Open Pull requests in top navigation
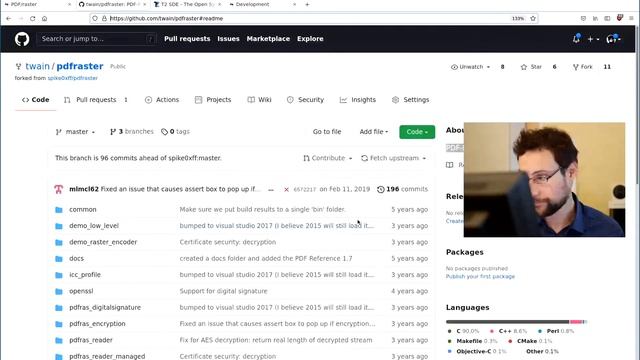This screenshot has width=640, height=360. 187,39
